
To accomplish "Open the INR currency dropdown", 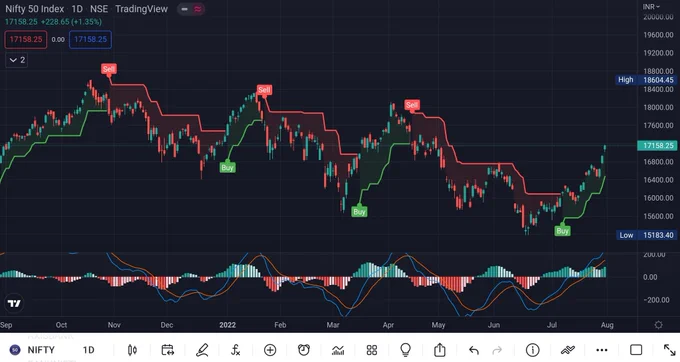I will click(x=651, y=7).
